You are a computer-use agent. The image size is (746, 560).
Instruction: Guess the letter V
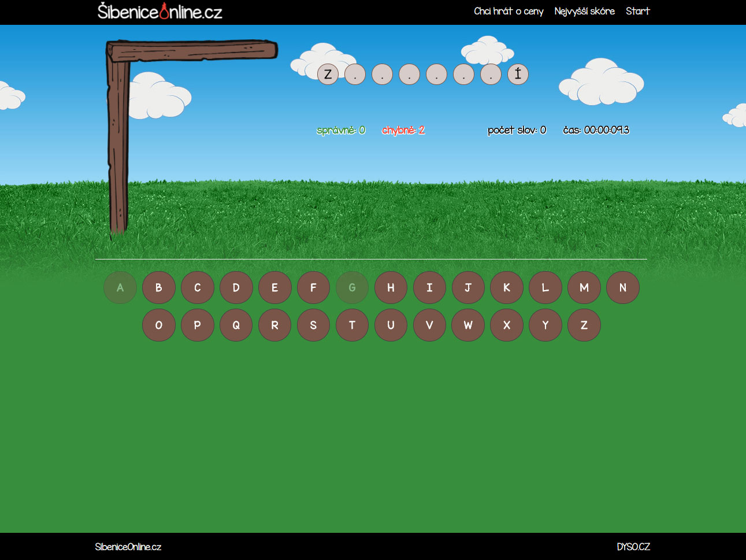(430, 325)
